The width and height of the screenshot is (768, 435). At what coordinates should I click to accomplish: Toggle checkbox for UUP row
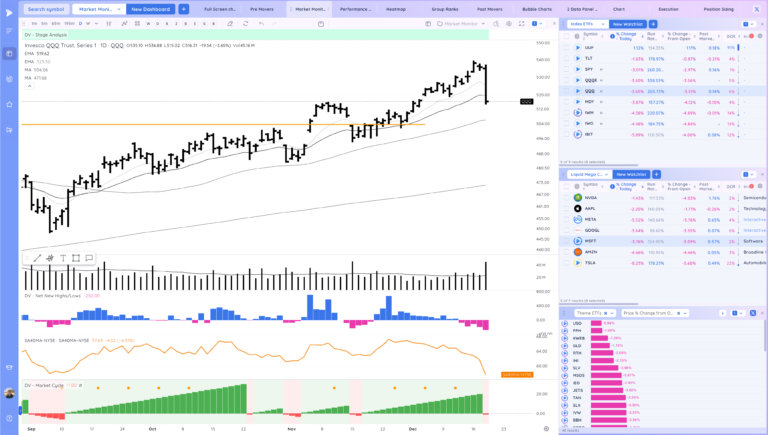565,47
